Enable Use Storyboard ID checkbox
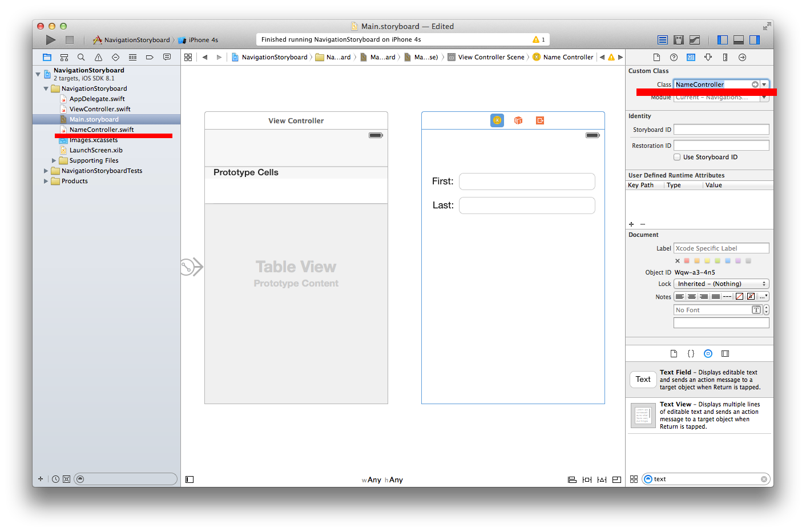Screen dimensions: 806x532 pos(677,157)
